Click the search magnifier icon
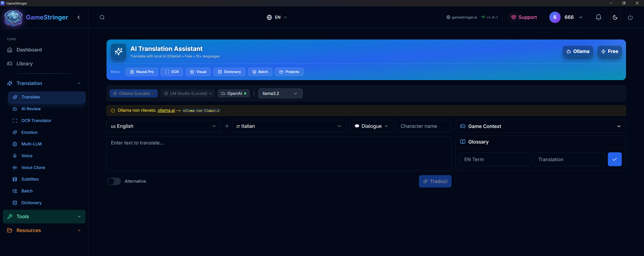Viewport: 644px width, 256px height. click(x=102, y=17)
